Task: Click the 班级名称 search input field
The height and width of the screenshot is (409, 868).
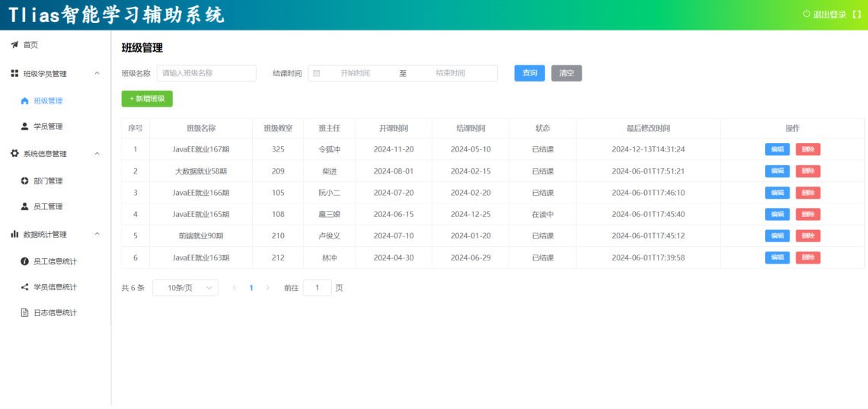Action: [x=206, y=73]
